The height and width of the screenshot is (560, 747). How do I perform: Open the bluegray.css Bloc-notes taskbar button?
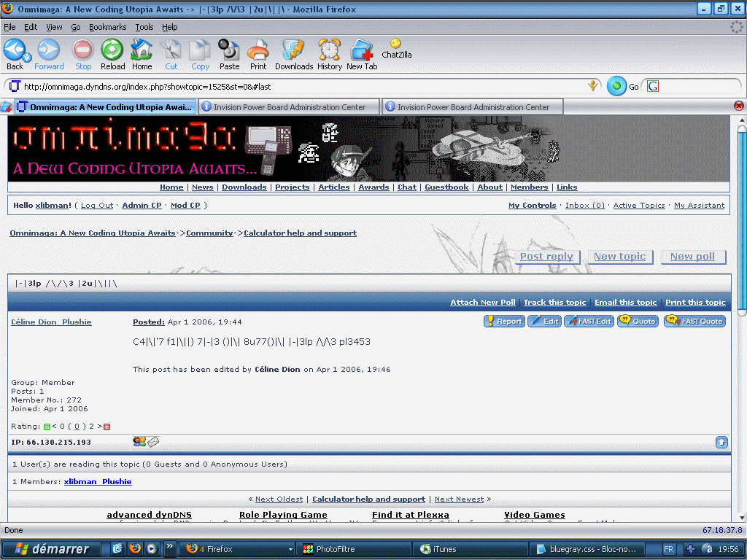point(587,549)
